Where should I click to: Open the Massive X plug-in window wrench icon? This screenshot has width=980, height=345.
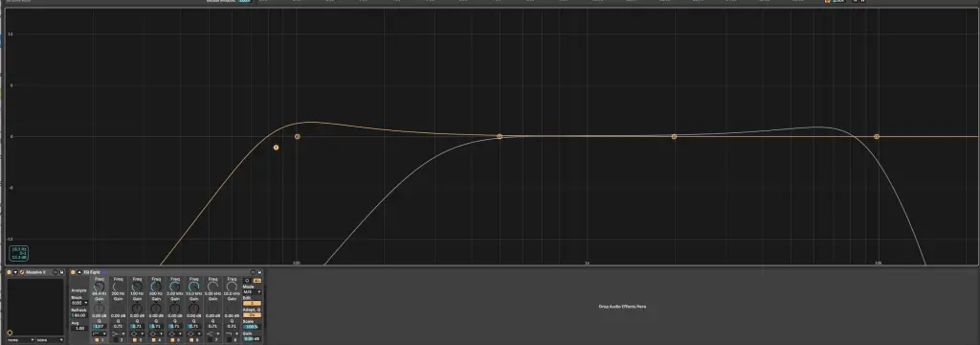[22, 272]
